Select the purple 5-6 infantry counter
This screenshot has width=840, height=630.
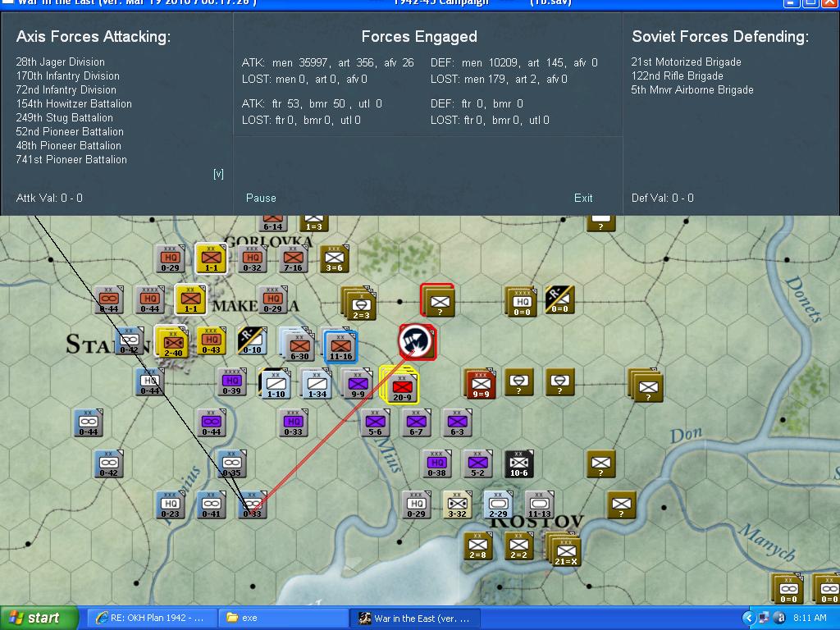click(x=375, y=422)
